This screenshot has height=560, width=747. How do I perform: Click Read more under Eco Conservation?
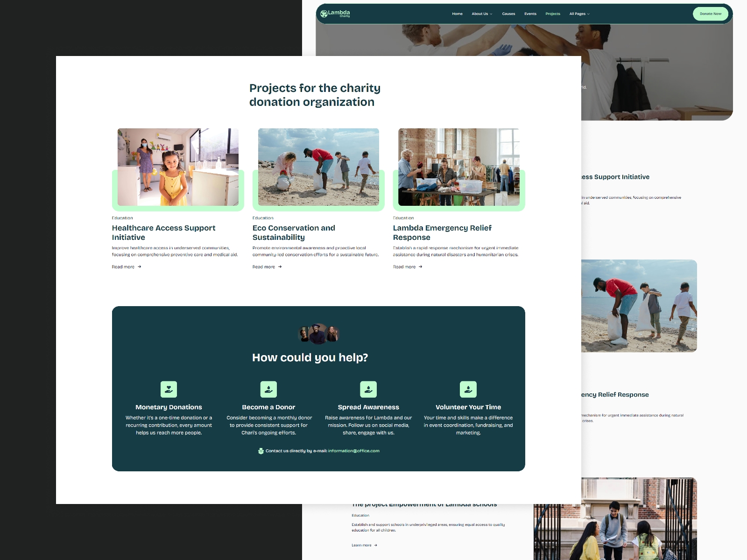coord(264,267)
